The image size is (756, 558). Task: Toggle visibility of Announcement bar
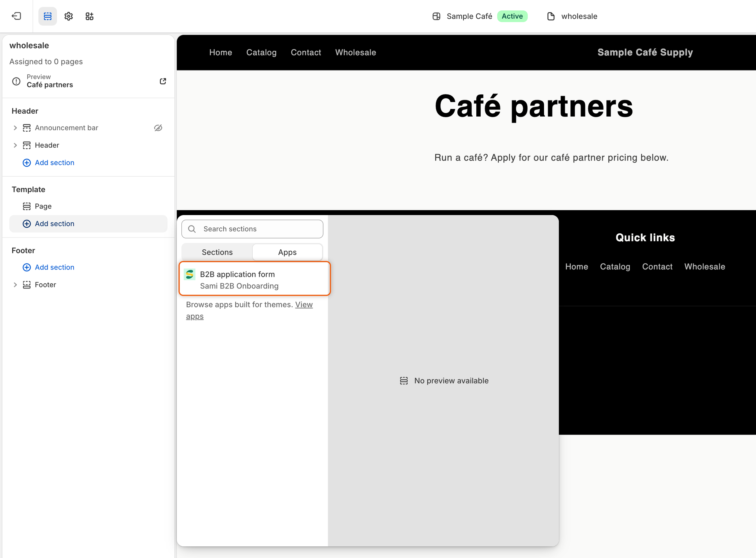(158, 128)
